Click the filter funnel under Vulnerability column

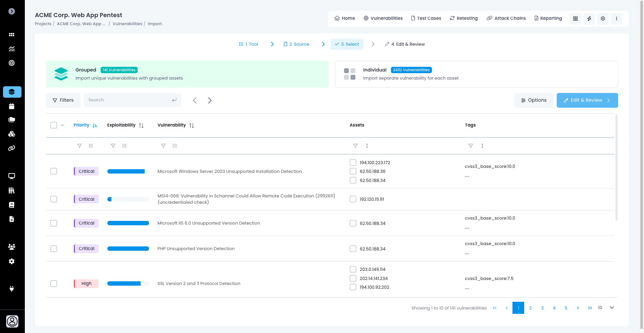(x=163, y=146)
